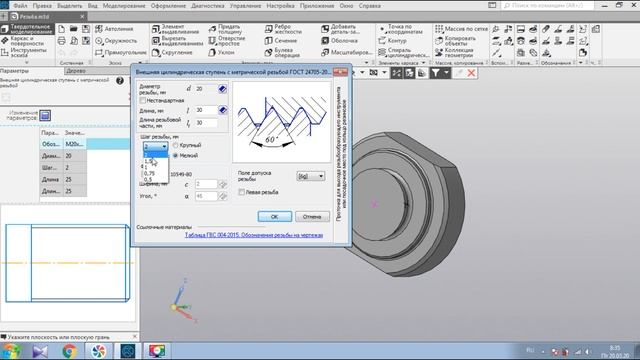Image resolution: width=640 pixels, height=360 pixels.
Task: Click Элемент выдавливания extrude tool
Action: click(x=176, y=29)
